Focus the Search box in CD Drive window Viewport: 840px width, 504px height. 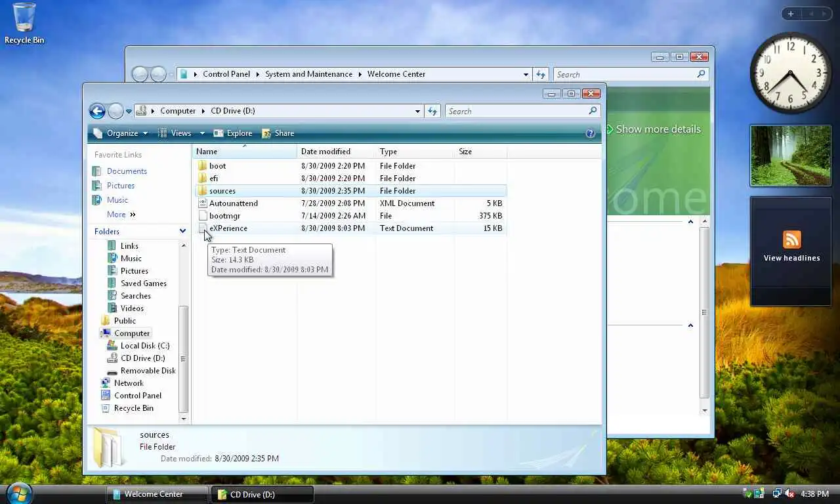point(522,111)
